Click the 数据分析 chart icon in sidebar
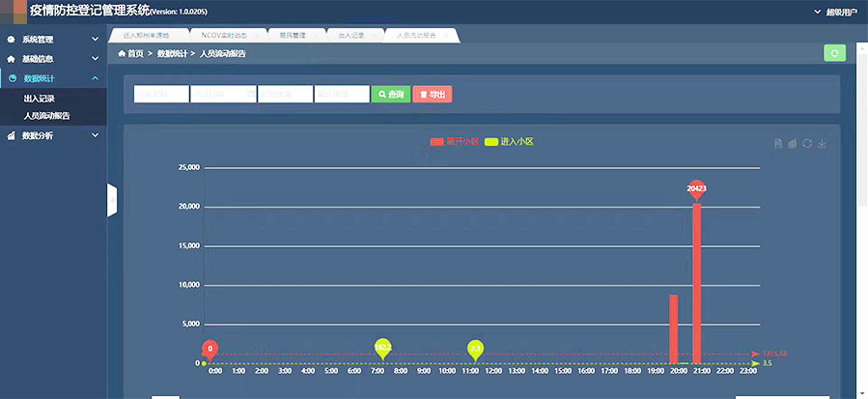 coord(12,135)
